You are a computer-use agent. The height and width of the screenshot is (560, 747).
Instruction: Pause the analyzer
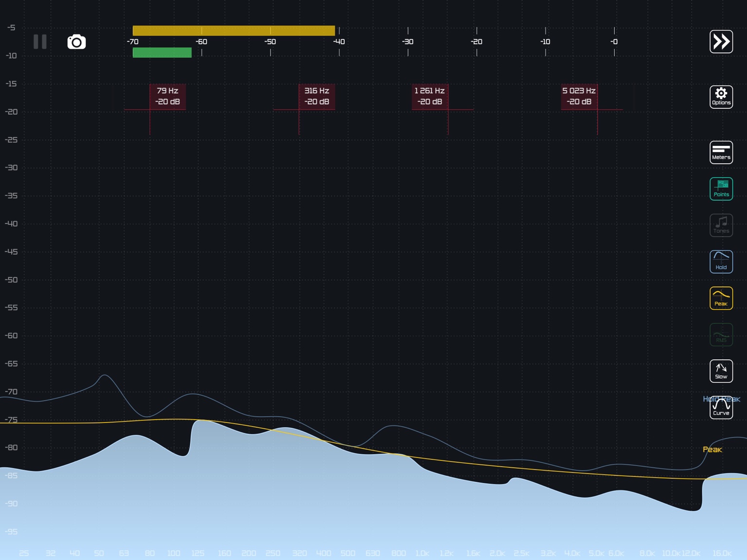pyautogui.click(x=40, y=42)
